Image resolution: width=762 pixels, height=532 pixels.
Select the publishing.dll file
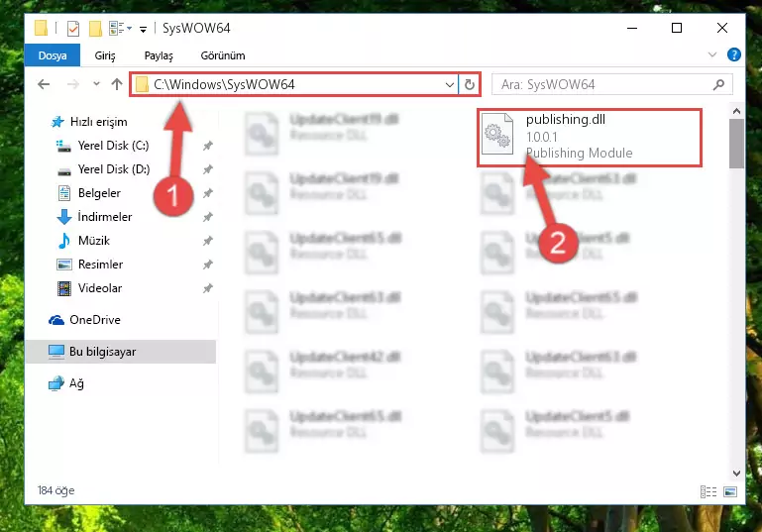[590, 137]
